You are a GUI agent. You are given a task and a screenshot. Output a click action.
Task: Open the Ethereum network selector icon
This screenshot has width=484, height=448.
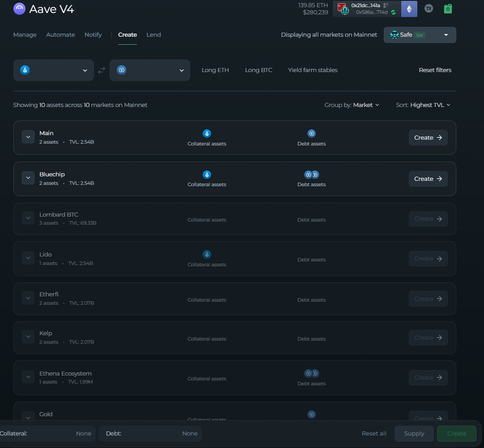pos(409,9)
